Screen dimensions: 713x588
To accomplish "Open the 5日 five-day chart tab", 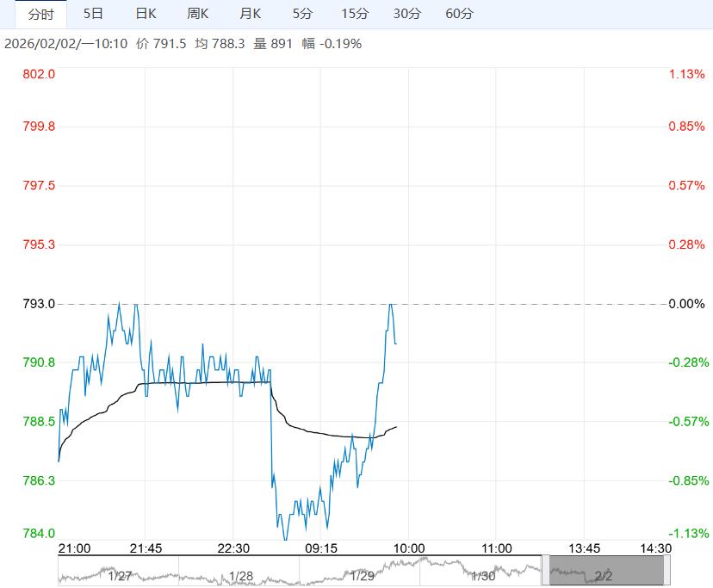I will pyautogui.click(x=93, y=15).
